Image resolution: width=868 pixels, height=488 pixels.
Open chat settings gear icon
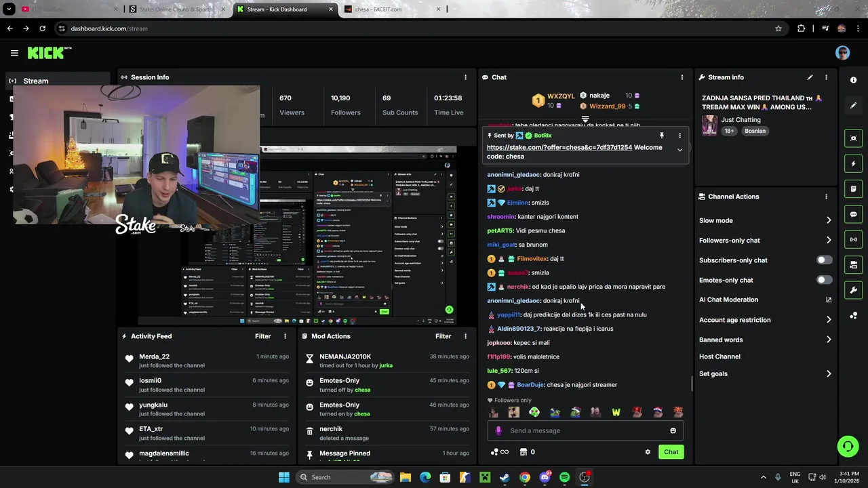[x=648, y=452]
